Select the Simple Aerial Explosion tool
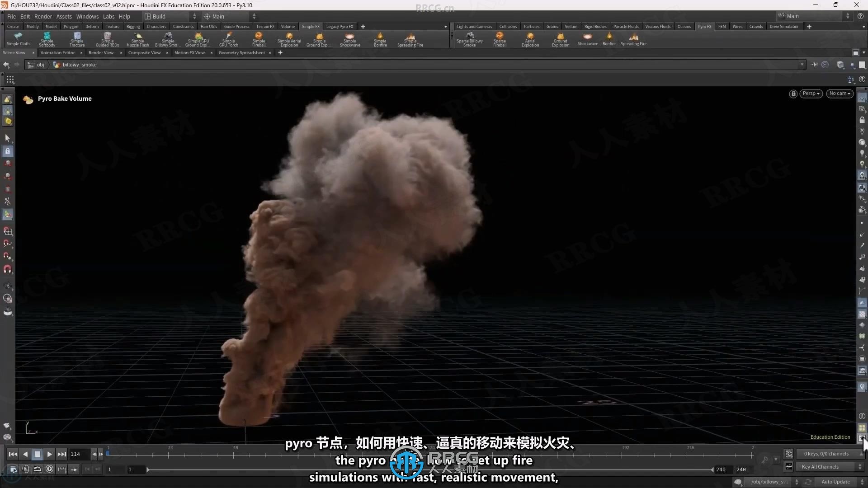Image resolution: width=868 pixels, height=488 pixels. [289, 39]
